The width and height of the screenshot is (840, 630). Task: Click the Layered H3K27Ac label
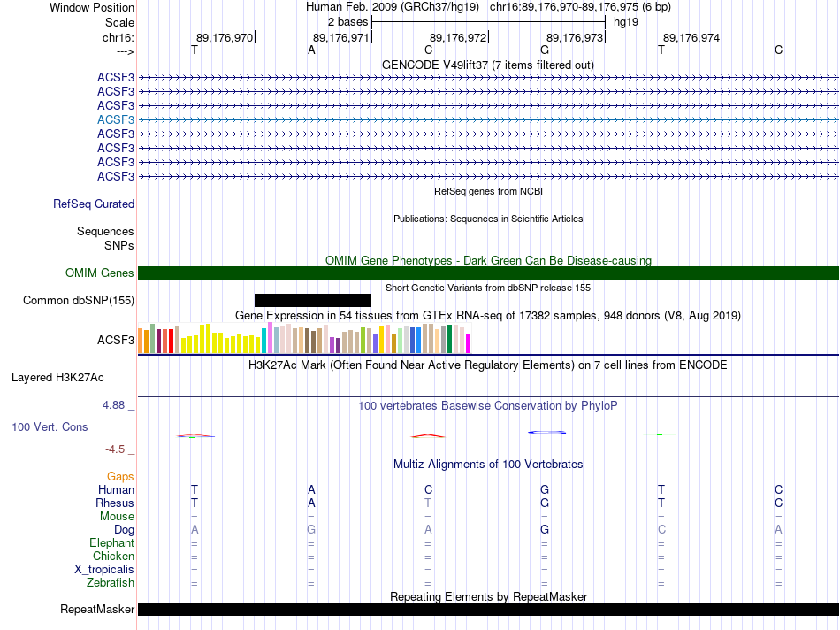pos(57,378)
